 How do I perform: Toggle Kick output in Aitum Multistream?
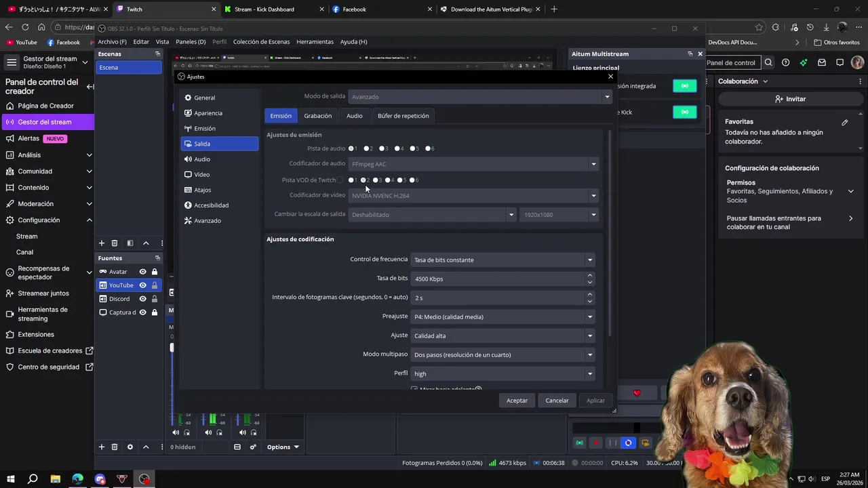click(684, 113)
